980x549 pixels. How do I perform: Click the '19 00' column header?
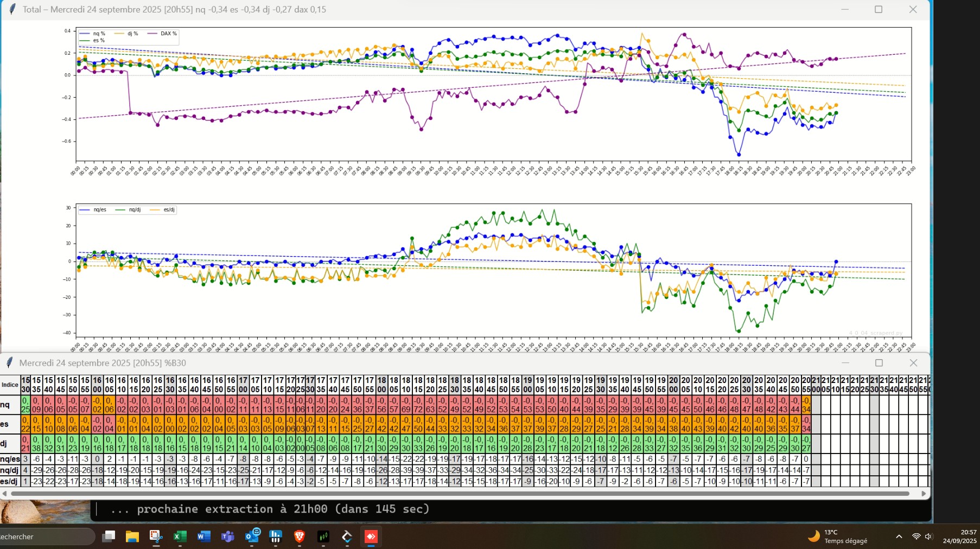click(527, 385)
